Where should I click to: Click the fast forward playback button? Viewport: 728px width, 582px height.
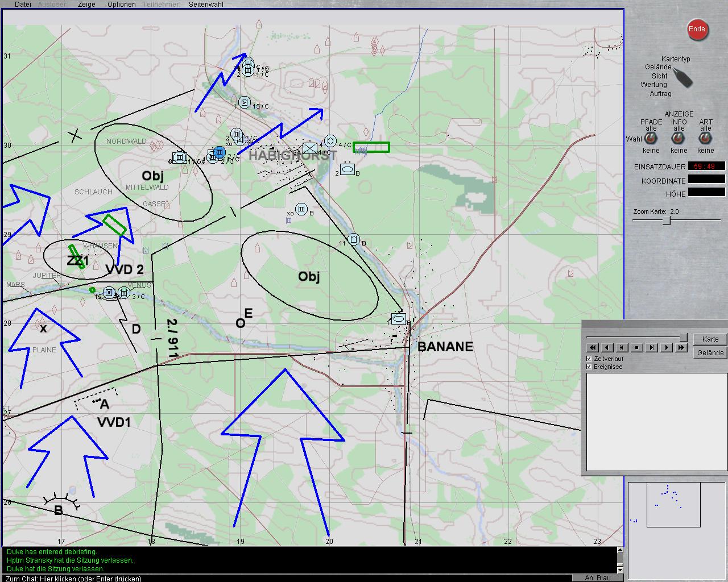coord(681,348)
